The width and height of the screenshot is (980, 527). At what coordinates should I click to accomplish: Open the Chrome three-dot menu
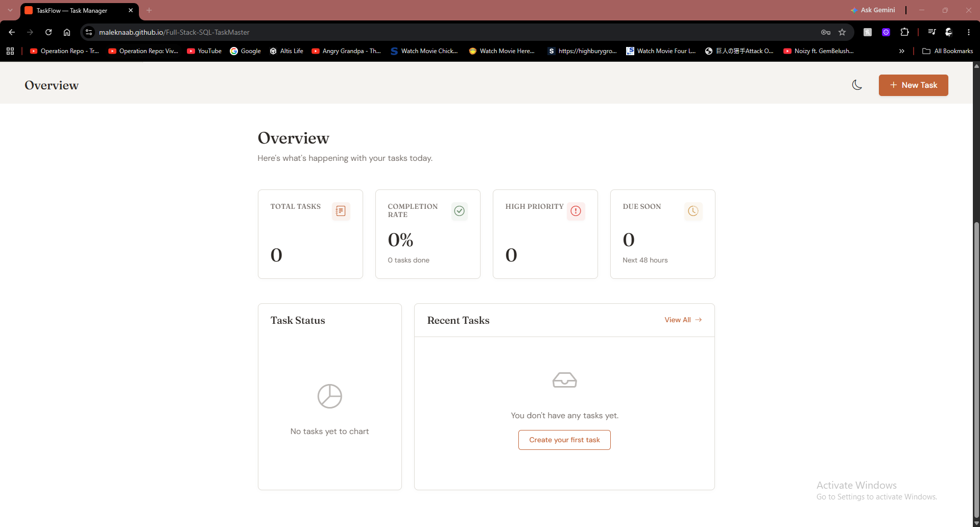969,32
